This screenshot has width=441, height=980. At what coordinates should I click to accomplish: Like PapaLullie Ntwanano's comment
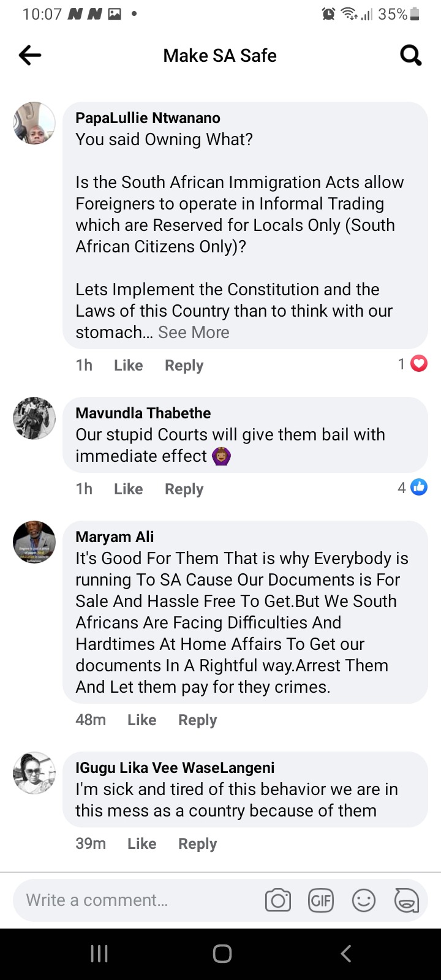click(128, 365)
